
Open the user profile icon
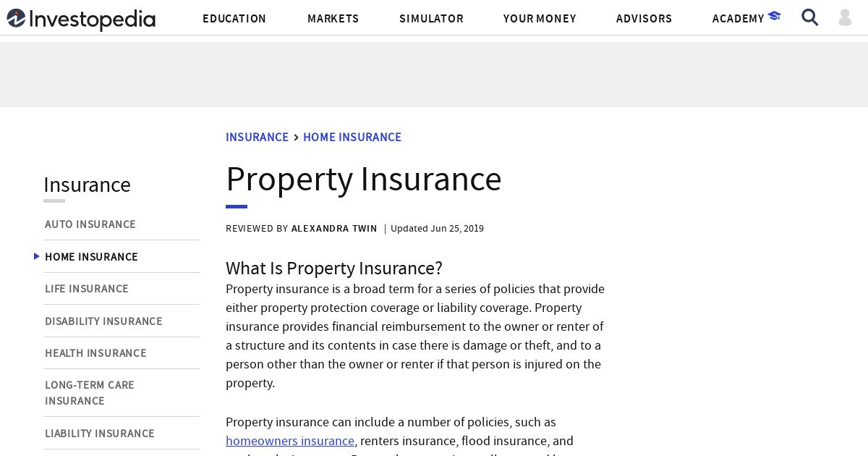pyautogui.click(x=845, y=17)
